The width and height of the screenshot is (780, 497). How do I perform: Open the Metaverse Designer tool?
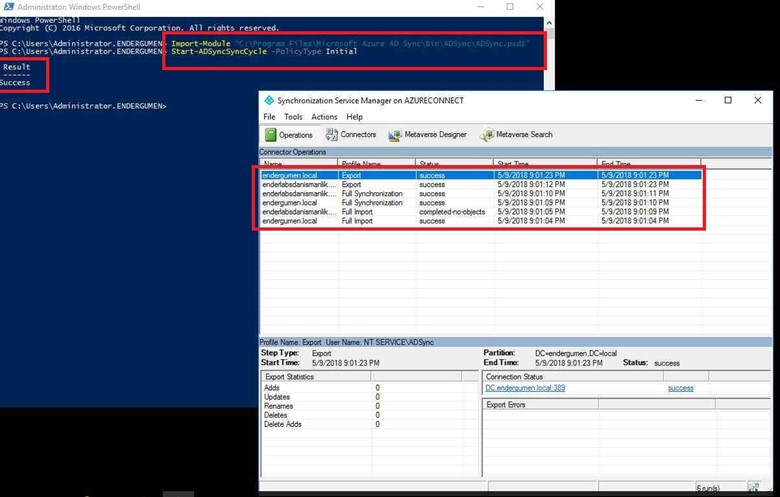point(427,135)
